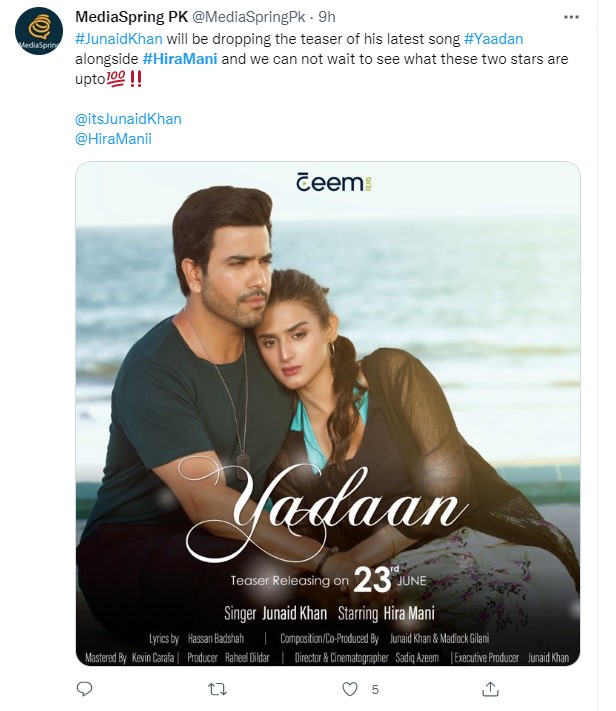Retweet this MediaSpring PK post
The image size is (616, 711).
(x=217, y=689)
